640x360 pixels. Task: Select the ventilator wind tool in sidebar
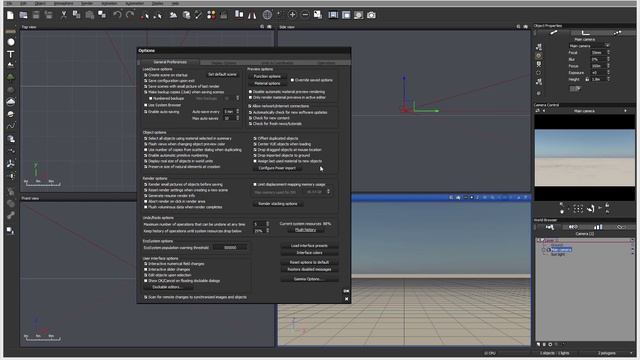(x=11, y=164)
